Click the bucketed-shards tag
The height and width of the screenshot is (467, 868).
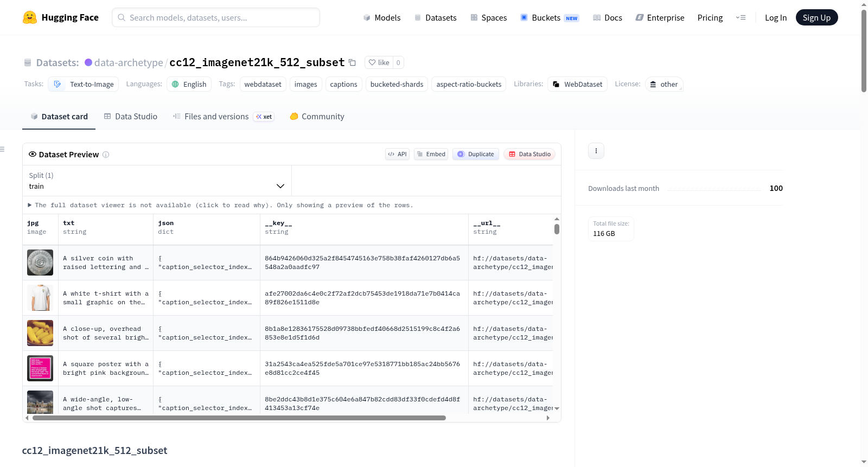pos(397,84)
